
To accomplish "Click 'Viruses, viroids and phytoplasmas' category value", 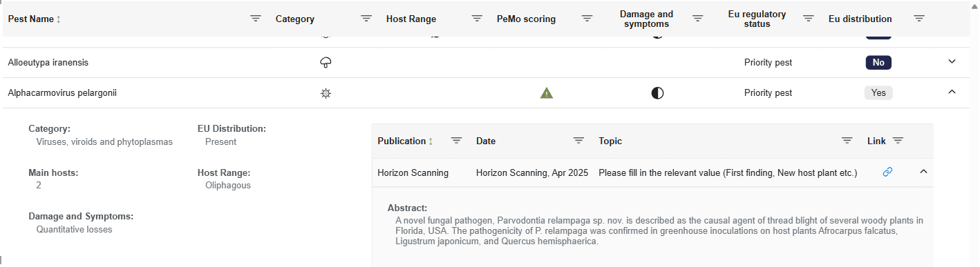I will [x=104, y=142].
